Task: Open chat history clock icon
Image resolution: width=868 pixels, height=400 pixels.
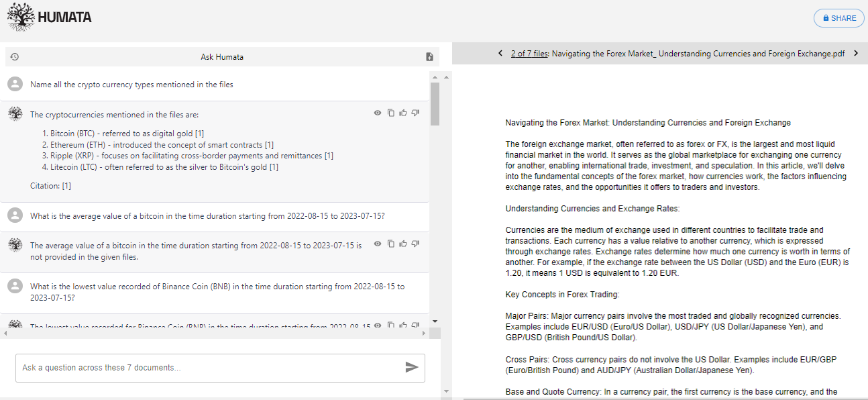Action: [x=15, y=57]
